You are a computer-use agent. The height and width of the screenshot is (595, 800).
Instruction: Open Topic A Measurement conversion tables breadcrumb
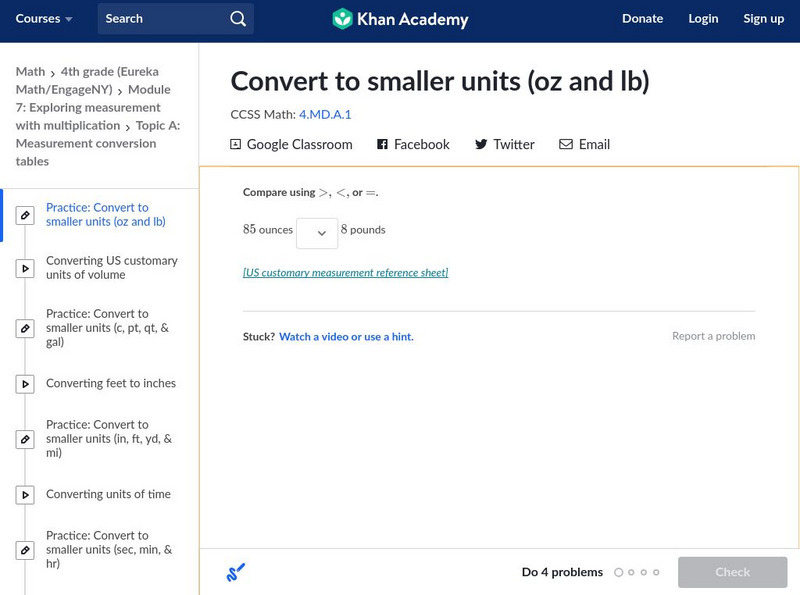(97, 143)
